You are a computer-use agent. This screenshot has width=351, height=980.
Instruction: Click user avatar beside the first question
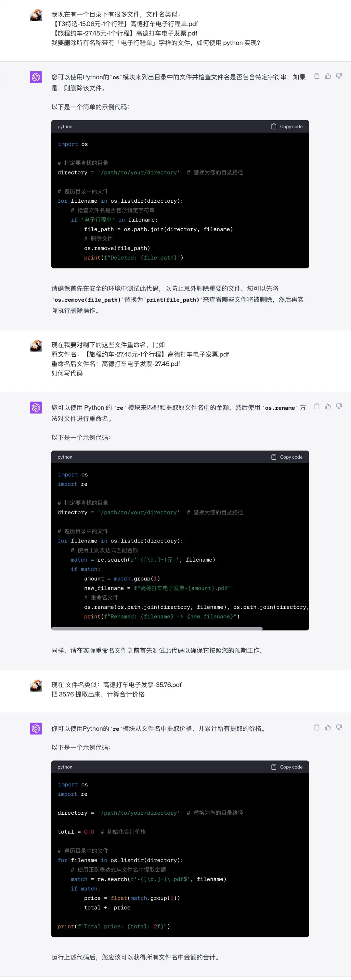(x=36, y=15)
